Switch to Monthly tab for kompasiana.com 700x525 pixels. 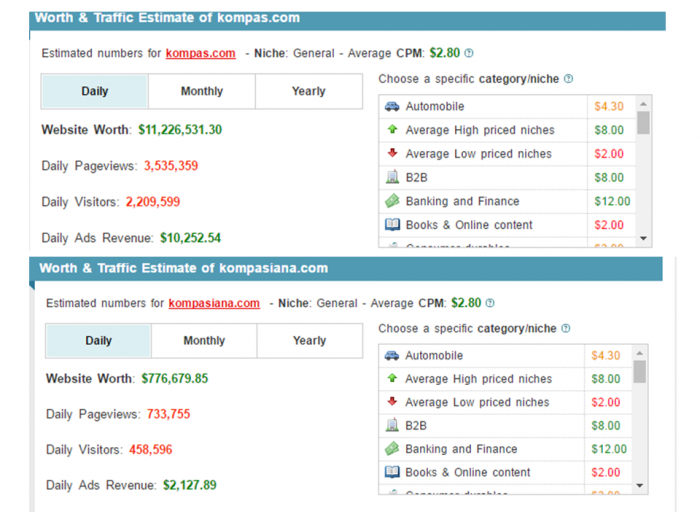pyautogui.click(x=204, y=341)
